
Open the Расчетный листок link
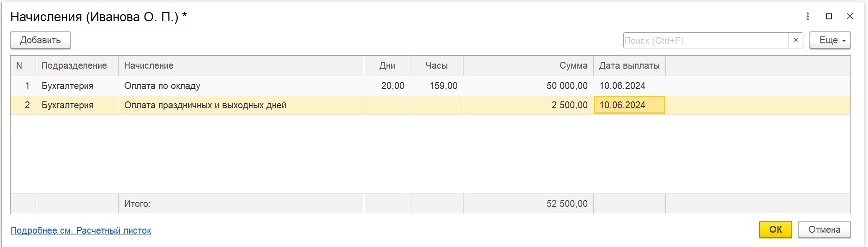pos(81,230)
